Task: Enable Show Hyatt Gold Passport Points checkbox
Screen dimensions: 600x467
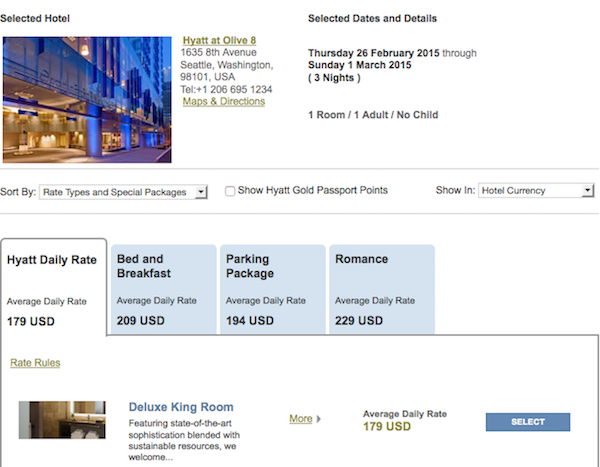Action: point(230,191)
